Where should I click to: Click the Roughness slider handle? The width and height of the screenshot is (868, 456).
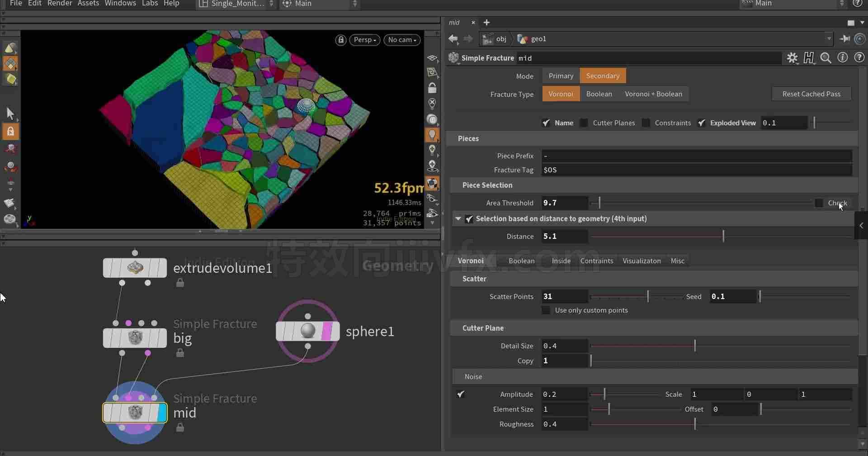(695, 424)
